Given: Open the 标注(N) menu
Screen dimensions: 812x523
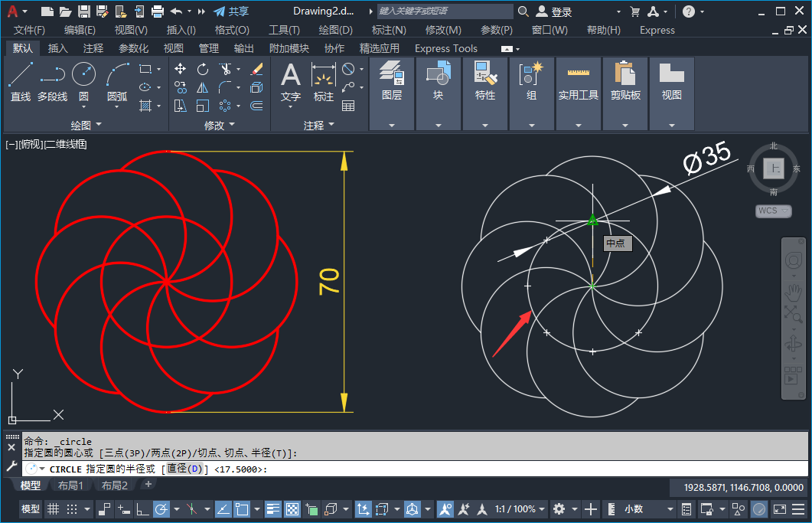Looking at the screenshot, I should [388, 30].
